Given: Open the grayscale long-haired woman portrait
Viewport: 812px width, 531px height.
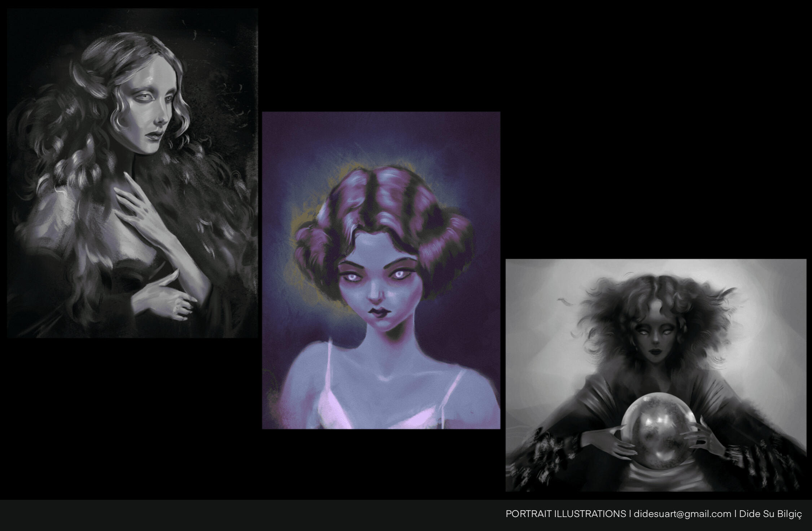Looking at the screenshot, I should click(x=132, y=173).
